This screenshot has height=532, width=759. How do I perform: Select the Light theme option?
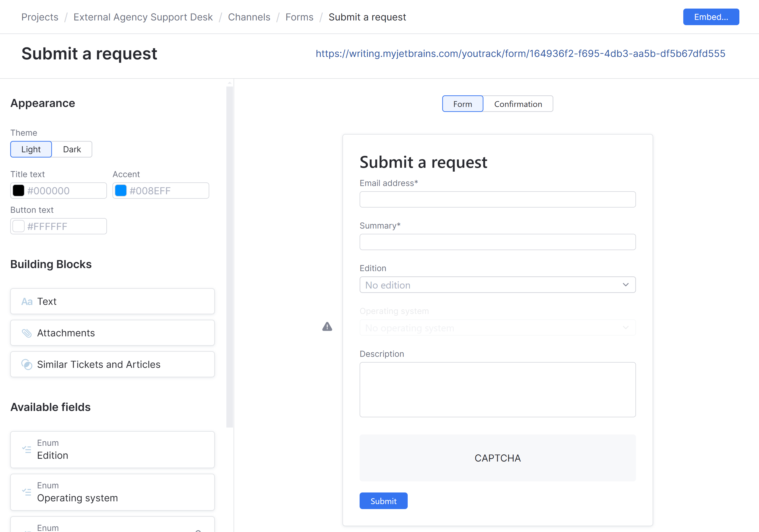pos(31,149)
